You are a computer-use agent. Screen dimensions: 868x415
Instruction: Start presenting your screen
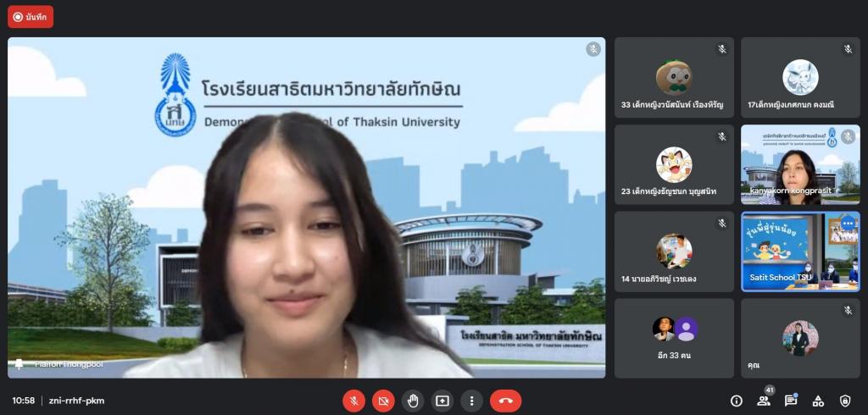442,401
